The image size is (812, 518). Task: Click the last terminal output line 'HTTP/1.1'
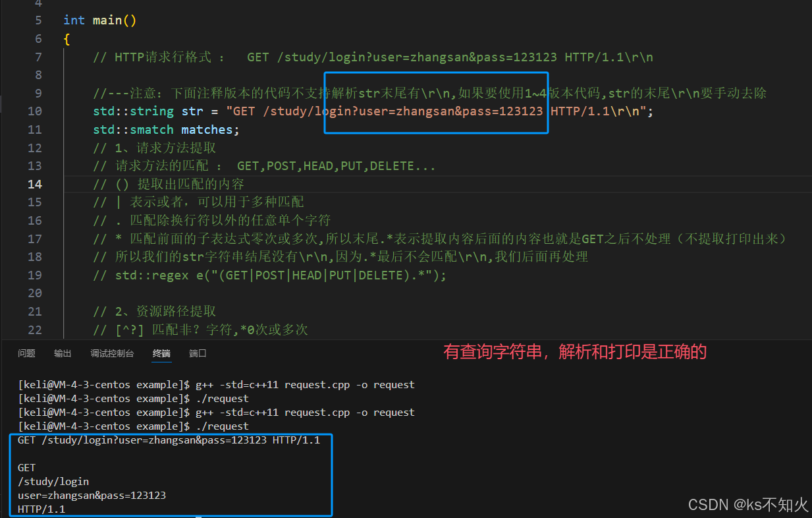(41, 509)
